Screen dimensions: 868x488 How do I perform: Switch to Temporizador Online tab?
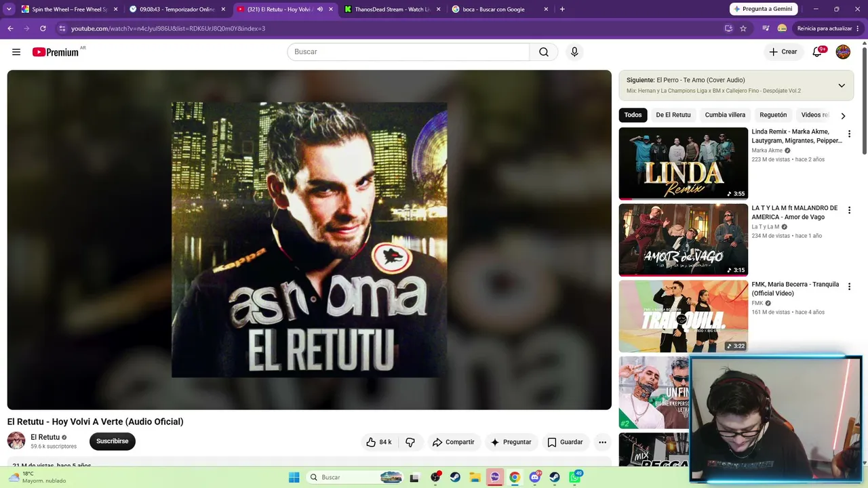pyautogui.click(x=178, y=9)
